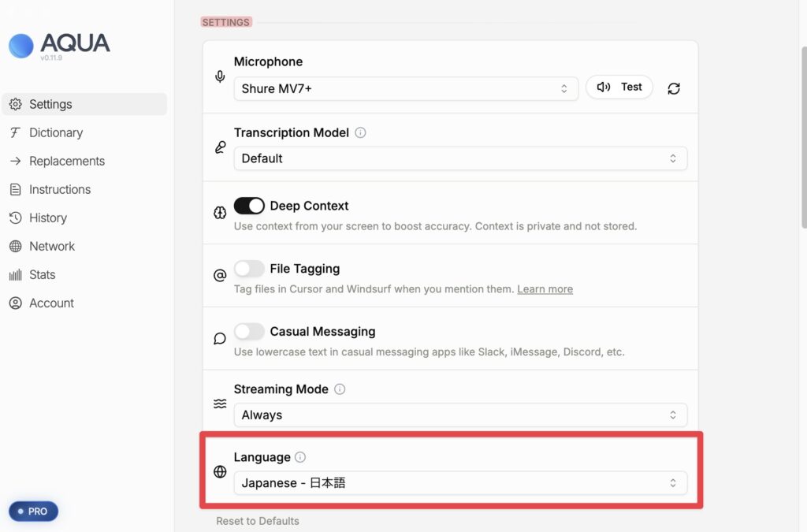
Task: Click Reset to Defaults
Action: 258,521
